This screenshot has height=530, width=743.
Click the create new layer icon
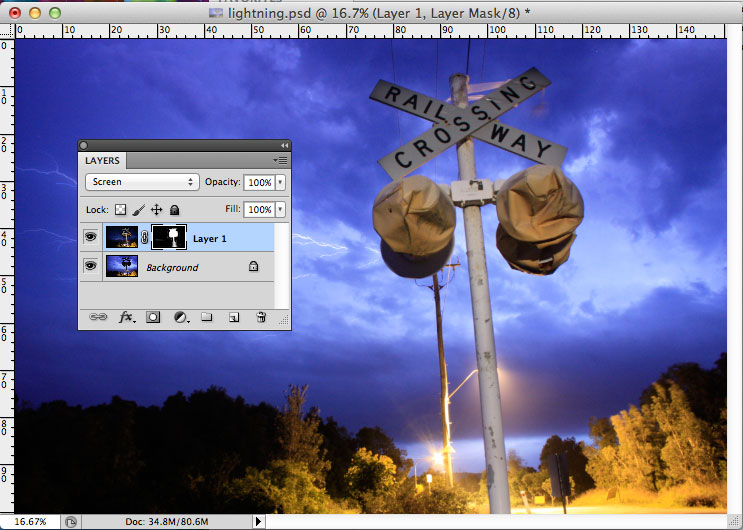[x=234, y=317]
